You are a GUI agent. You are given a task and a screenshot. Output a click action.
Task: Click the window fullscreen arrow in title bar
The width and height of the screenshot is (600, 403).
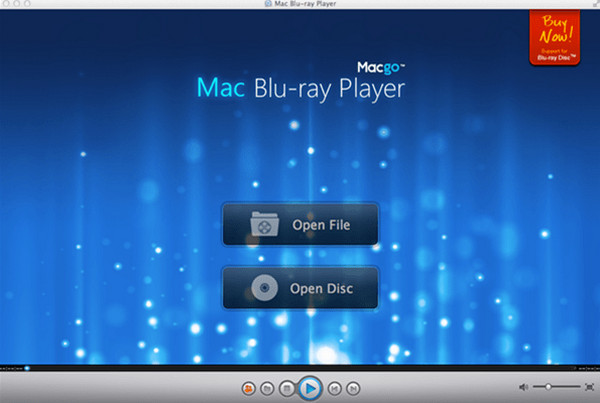(x=595, y=4)
